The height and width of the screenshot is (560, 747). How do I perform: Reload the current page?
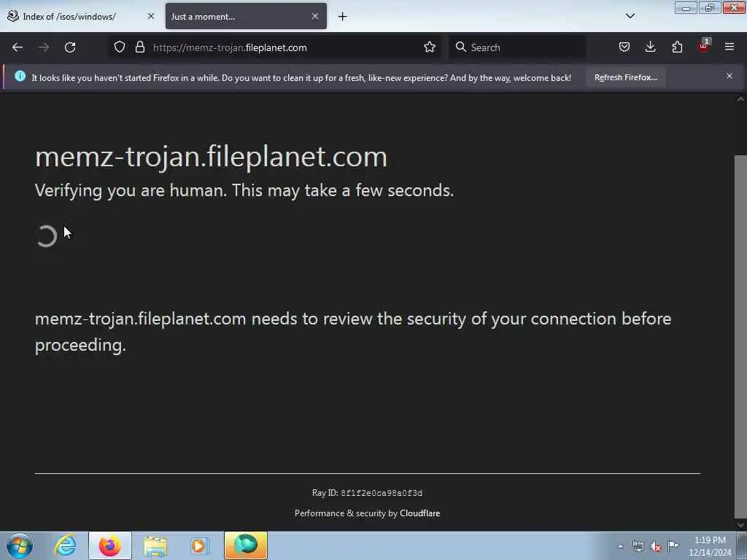[70, 47]
